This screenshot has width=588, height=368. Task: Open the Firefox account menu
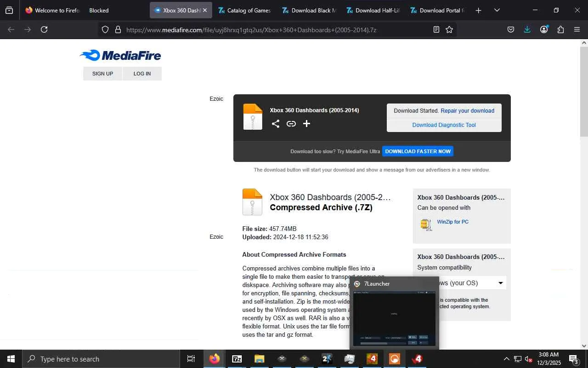click(544, 29)
